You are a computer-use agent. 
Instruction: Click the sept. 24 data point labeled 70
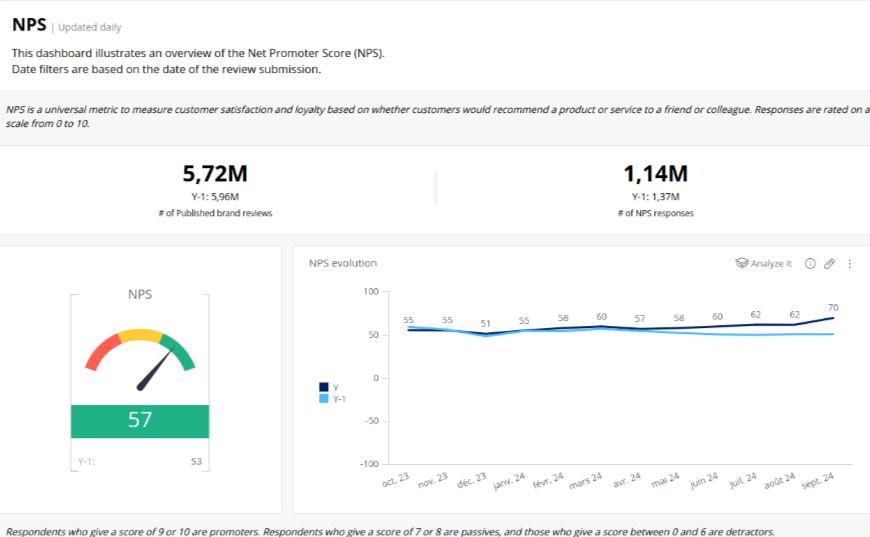click(833, 318)
